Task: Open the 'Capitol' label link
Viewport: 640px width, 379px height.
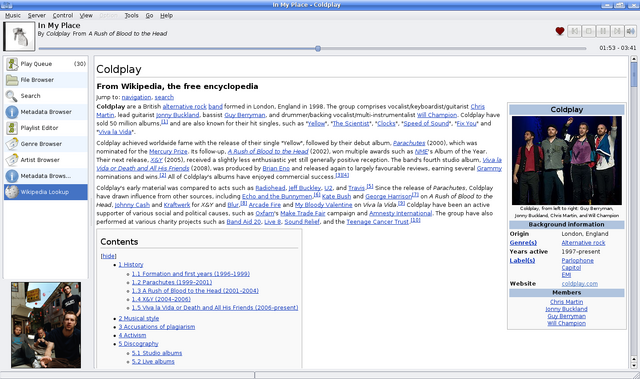Action: coord(571,268)
